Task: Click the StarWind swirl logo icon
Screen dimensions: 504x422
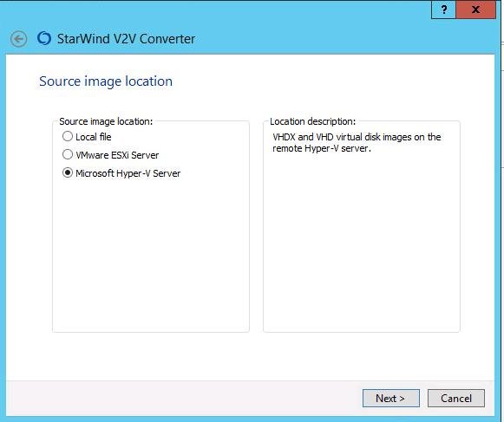Action: pos(44,38)
